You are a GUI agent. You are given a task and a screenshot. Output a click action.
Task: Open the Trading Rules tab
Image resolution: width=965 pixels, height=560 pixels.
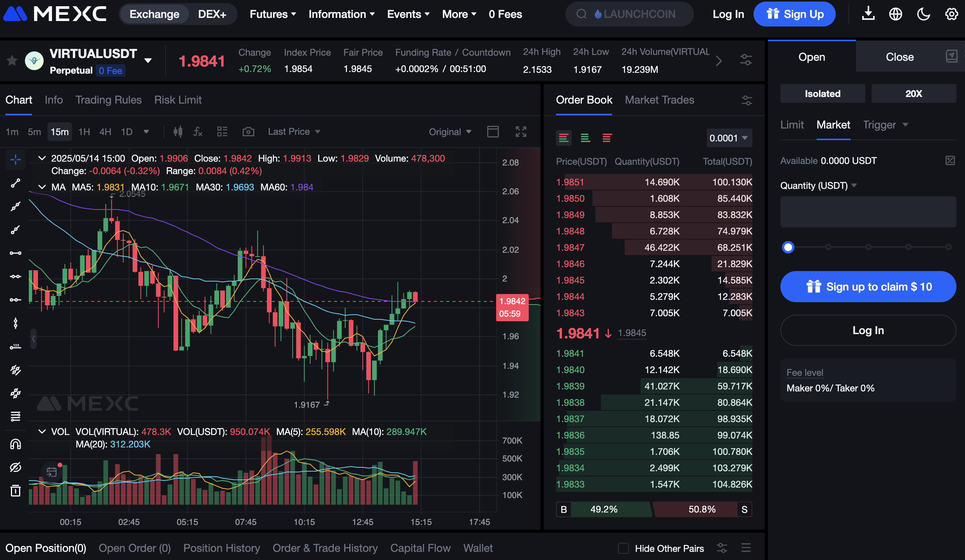click(x=108, y=100)
